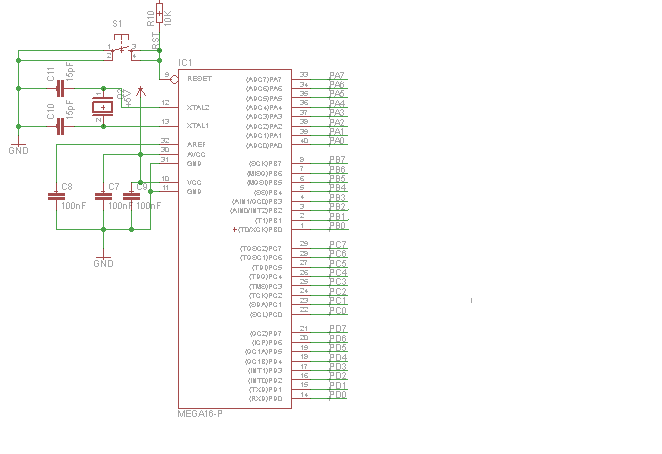
Task: Select the PA4 net label
Action: (337, 103)
